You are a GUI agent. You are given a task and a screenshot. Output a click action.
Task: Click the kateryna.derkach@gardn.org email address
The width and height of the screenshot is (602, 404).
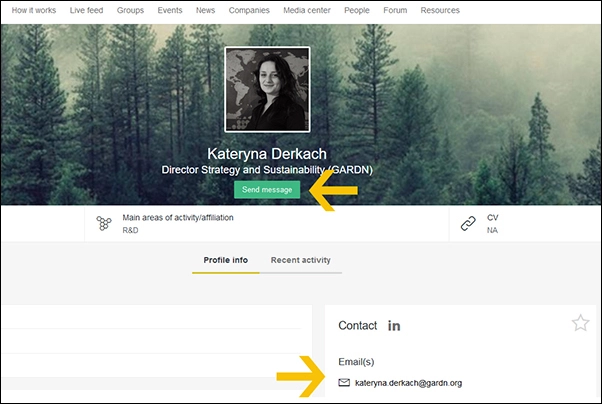[408, 383]
